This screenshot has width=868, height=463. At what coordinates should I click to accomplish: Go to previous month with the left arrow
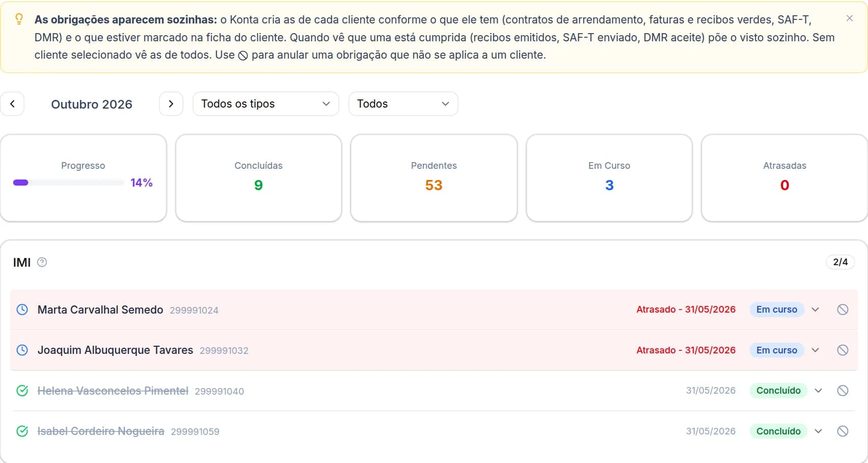point(12,104)
